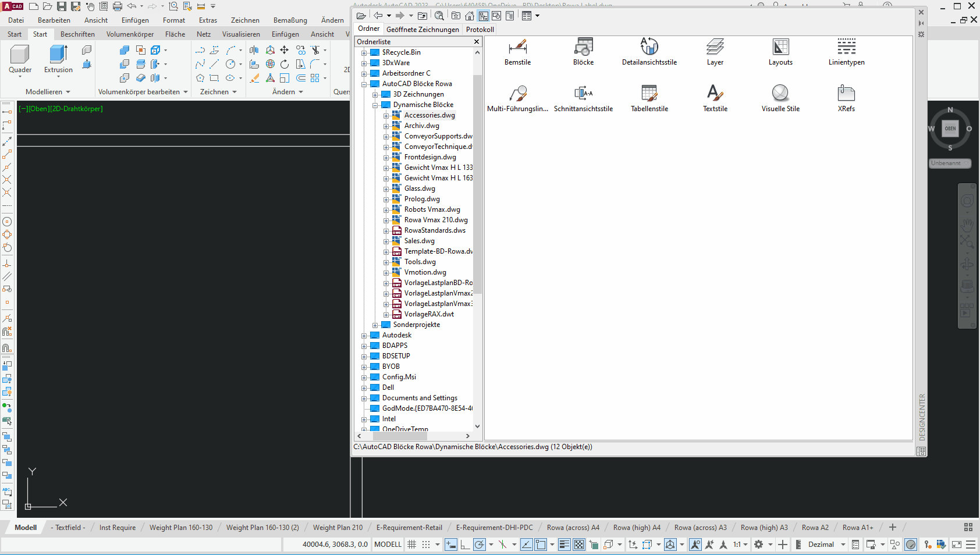Toggle lineweight display in status bar

[564, 545]
